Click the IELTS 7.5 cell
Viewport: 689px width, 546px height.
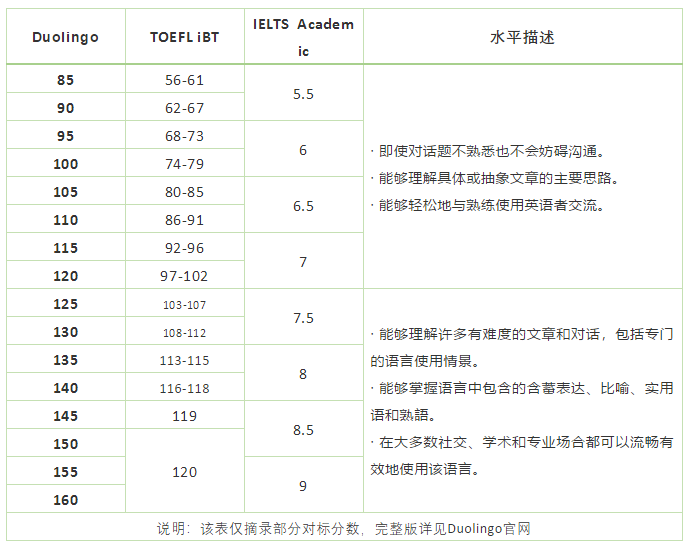coord(304,318)
